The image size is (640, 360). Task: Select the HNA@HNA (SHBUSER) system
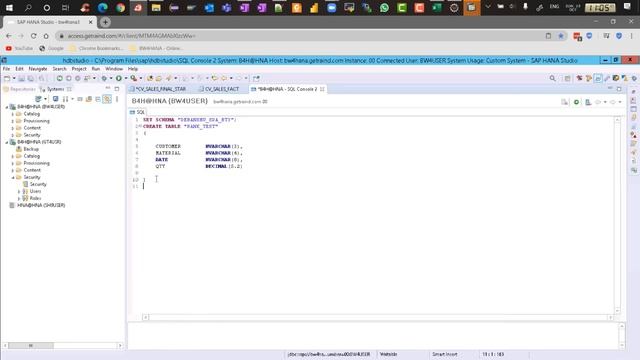[x=37, y=205]
